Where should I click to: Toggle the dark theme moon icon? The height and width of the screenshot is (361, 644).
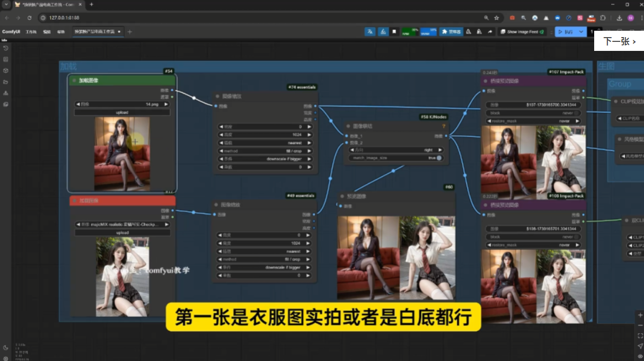click(x=5, y=348)
